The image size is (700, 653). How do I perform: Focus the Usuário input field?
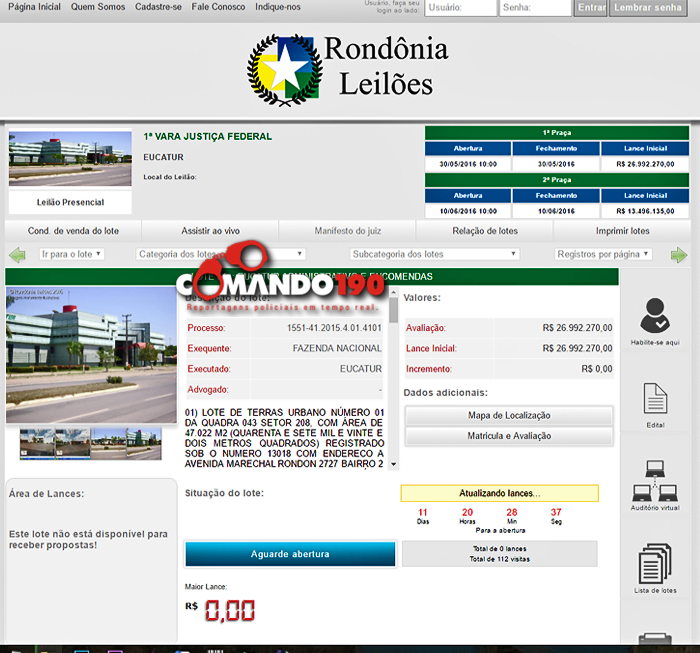point(461,8)
